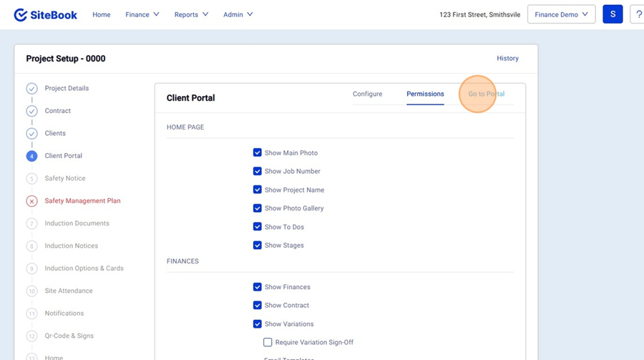644x360 pixels.
Task: Open the Finance Demo account dropdown
Action: (x=561, y=14)
